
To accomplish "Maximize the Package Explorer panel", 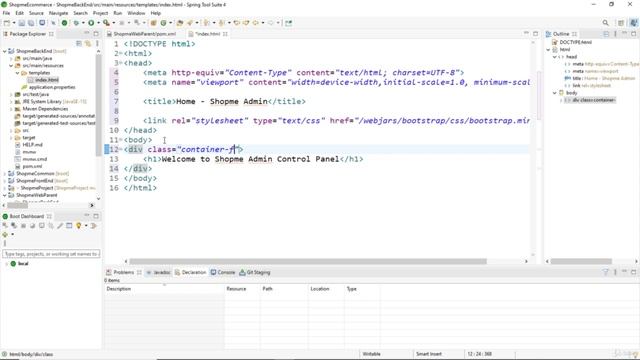I will pos(96,33).
